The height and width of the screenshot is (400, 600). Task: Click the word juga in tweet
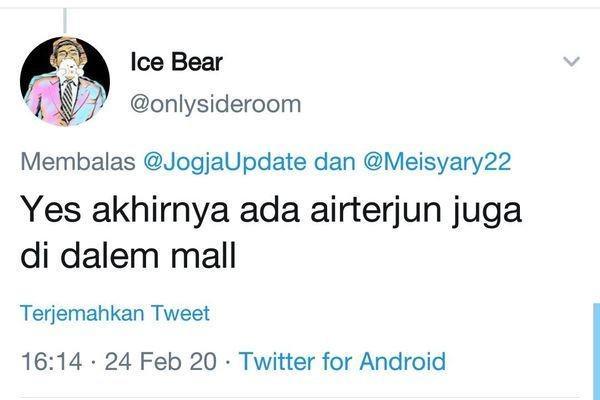coord(487,213)
